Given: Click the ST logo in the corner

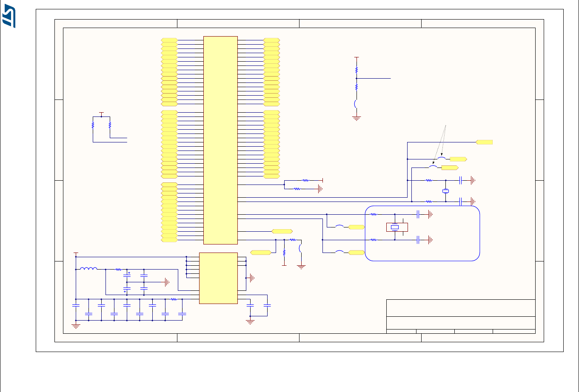Looking at the screenshot, I should [x=9, y=18].
